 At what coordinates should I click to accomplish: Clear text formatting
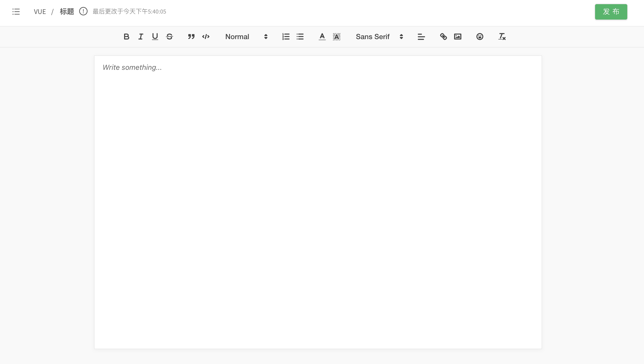[x=502, y=37]
